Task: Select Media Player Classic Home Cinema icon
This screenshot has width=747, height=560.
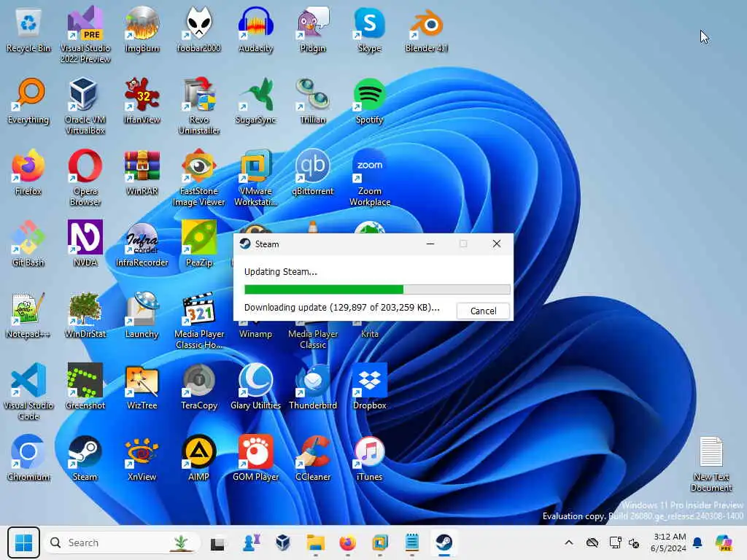Action: click(198, 321)
